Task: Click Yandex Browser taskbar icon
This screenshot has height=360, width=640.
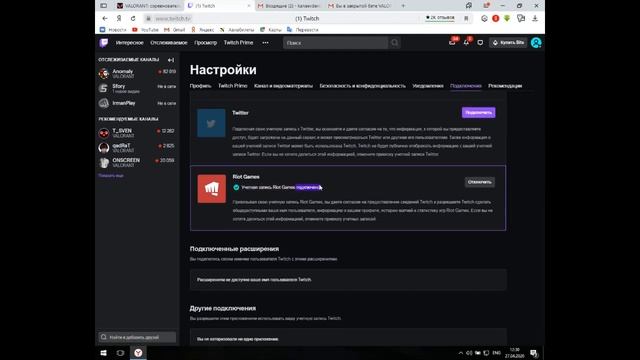Action: (x=138, y=353)
